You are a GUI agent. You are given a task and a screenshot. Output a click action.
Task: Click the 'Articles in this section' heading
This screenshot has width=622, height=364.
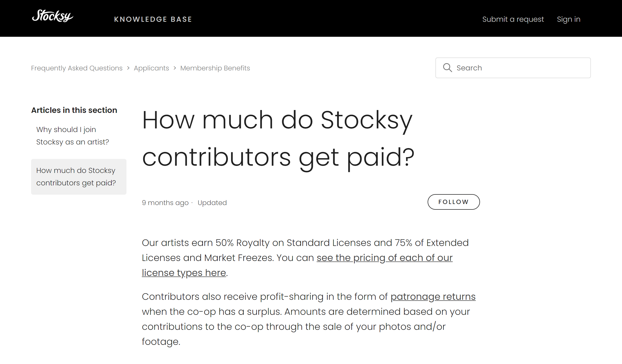[74, 110]
